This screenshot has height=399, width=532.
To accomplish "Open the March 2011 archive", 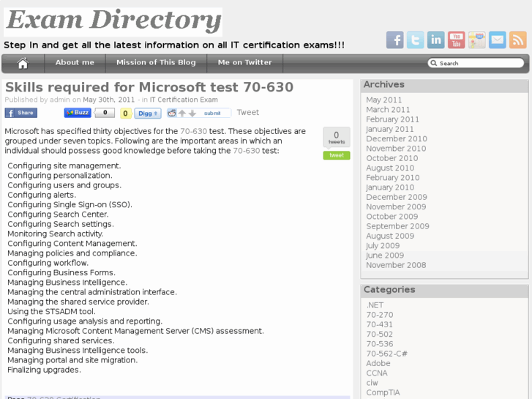I will pyautogui.click(x=388, y=110).
